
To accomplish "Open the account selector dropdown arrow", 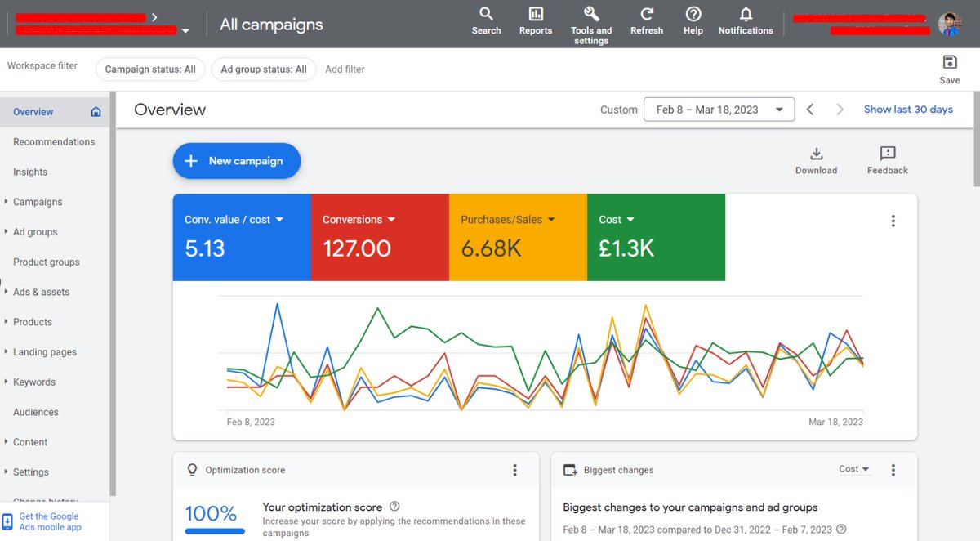I will pos(185,31).
